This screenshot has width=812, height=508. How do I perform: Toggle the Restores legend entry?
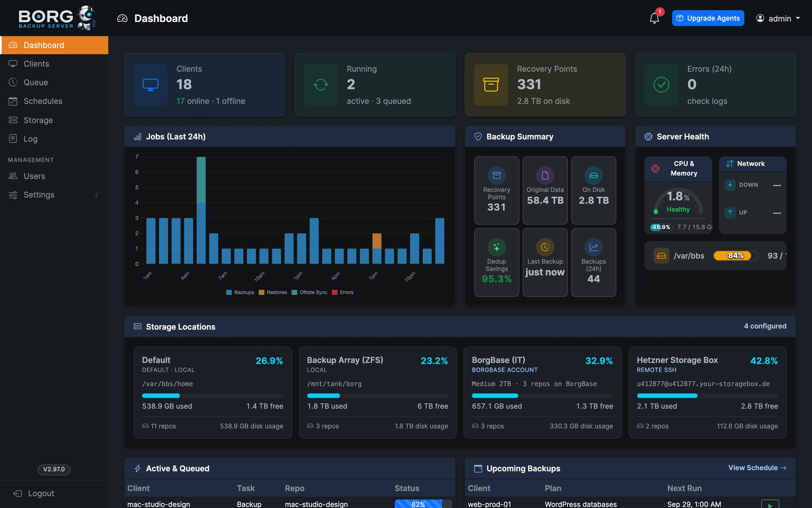click(x=273, y=293)
